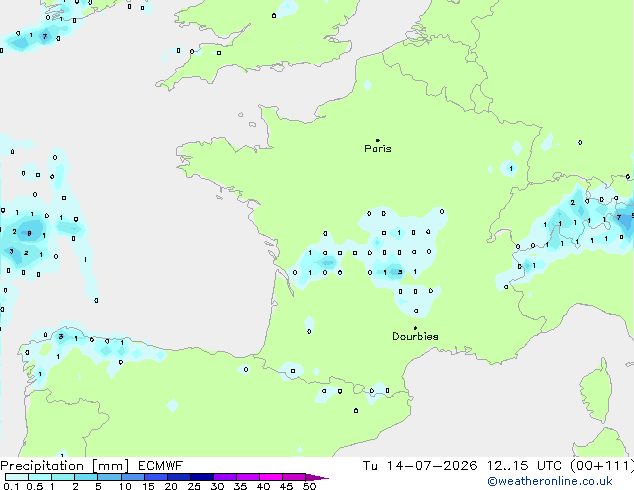Click the 'Tu 14-07-2026' forecast date
This screenshot has width=634, height=490.
point(420,466)
